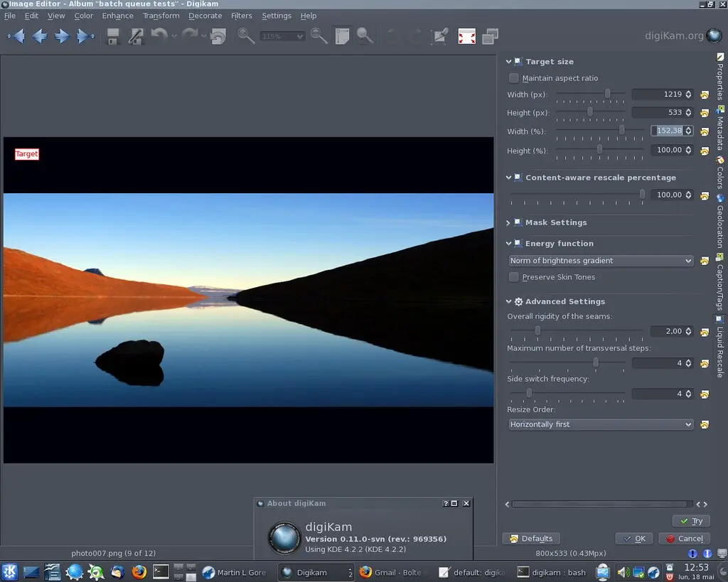The height and width of the screenshot is (582, 728).
Task: Undo the last edit with the undo arrow
Action: (161, 36)
